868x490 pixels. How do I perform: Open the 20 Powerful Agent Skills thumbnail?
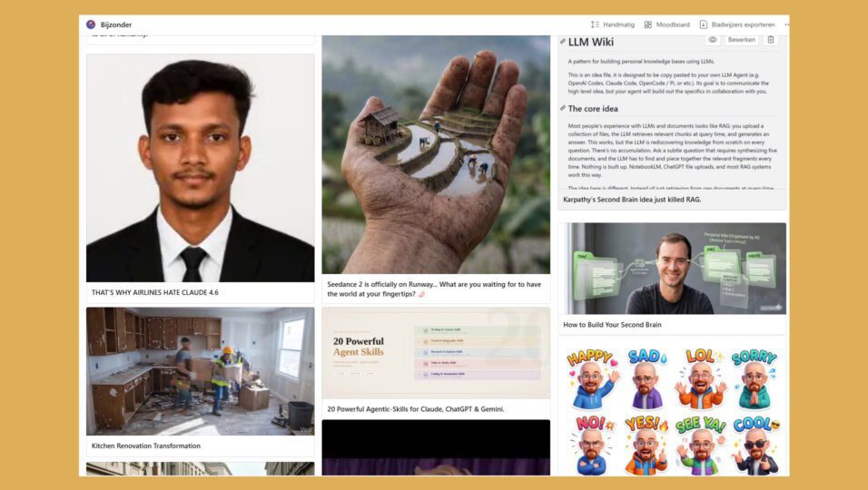click(x=436, y=353)
